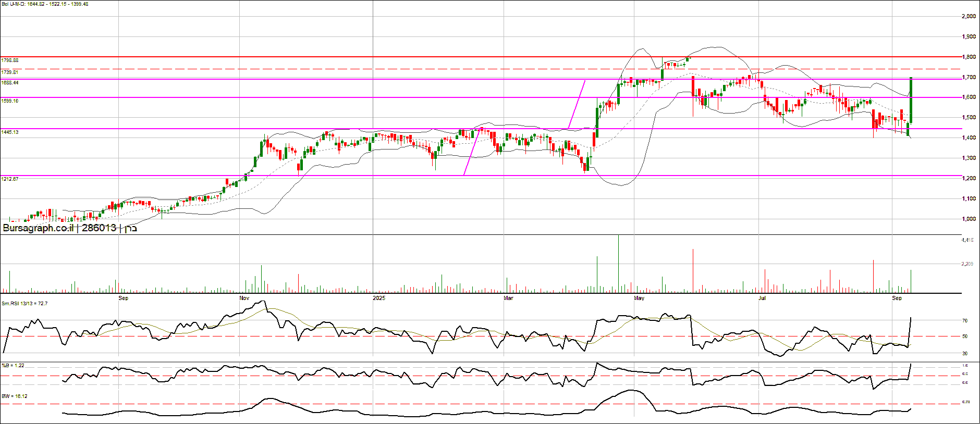
Task: Click the latest tall green candlestick
Action: pyautogui.click(x=911, y=100)
